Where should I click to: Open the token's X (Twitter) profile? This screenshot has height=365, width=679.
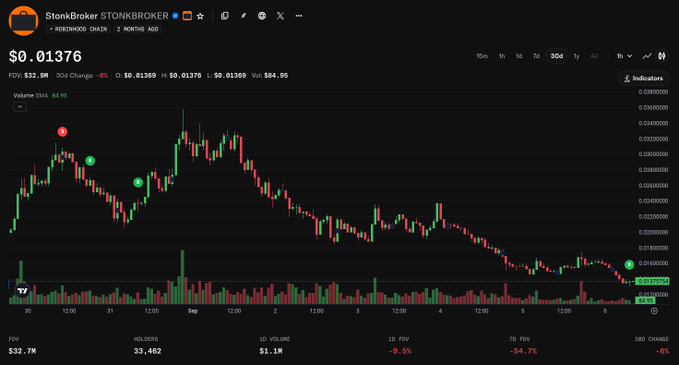281,16
